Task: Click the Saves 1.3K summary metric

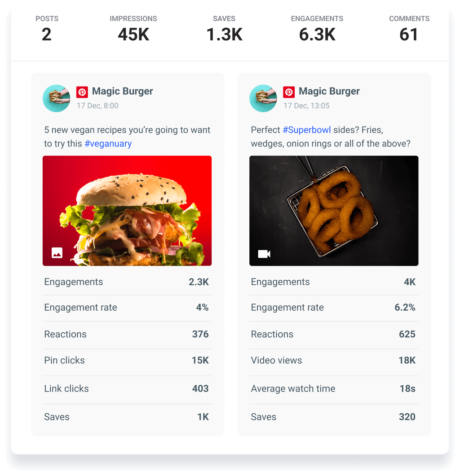Action: 224,29
